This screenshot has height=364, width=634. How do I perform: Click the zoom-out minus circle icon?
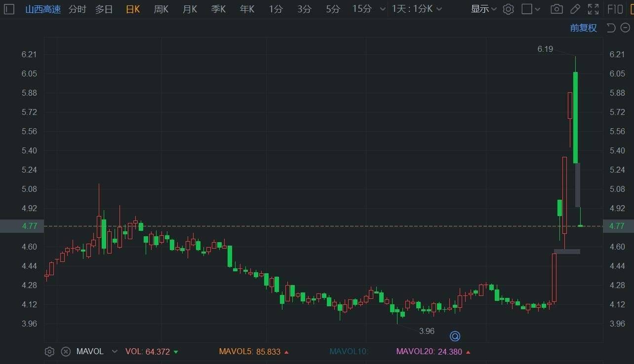(625, 28)
